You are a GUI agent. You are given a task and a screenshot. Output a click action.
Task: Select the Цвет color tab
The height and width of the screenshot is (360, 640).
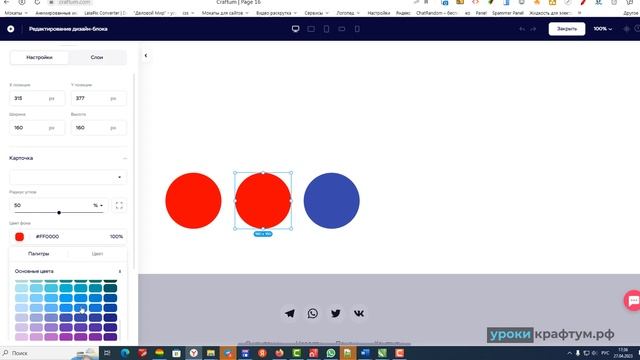97,254
